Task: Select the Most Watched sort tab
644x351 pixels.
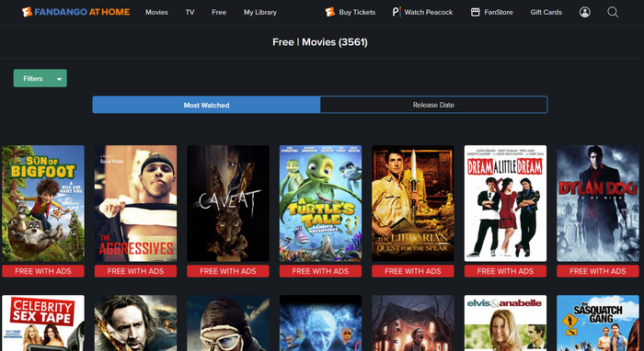Action: pos(206,105)
